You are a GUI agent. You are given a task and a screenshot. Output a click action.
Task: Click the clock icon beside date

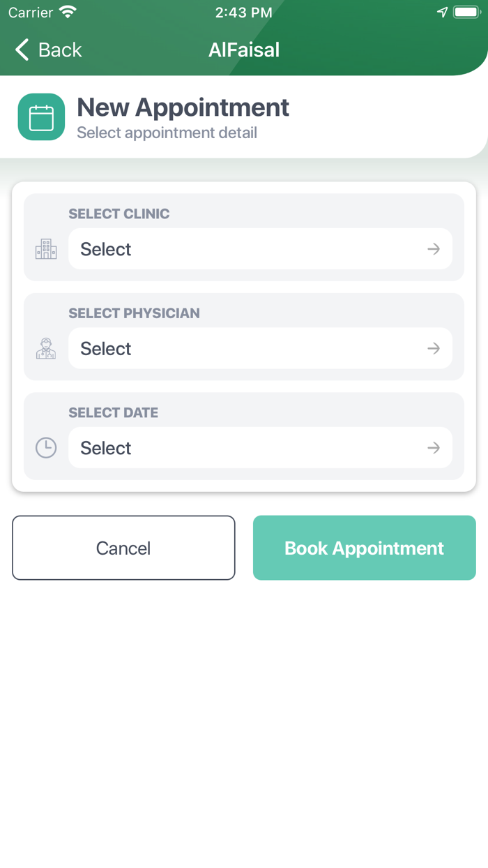click(46, 448)
